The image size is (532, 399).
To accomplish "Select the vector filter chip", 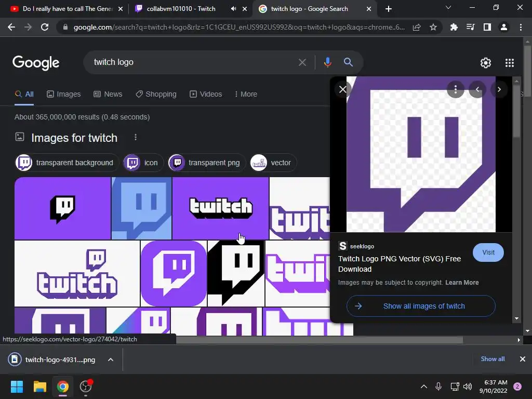I will coord(273,163).
